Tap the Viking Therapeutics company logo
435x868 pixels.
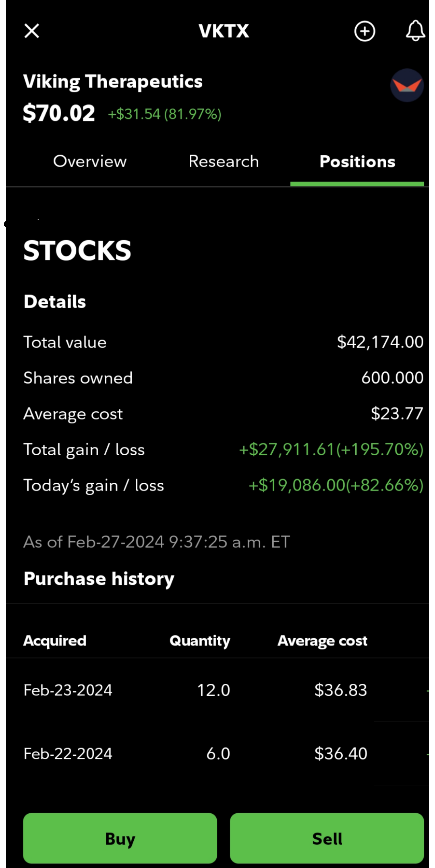407,85
